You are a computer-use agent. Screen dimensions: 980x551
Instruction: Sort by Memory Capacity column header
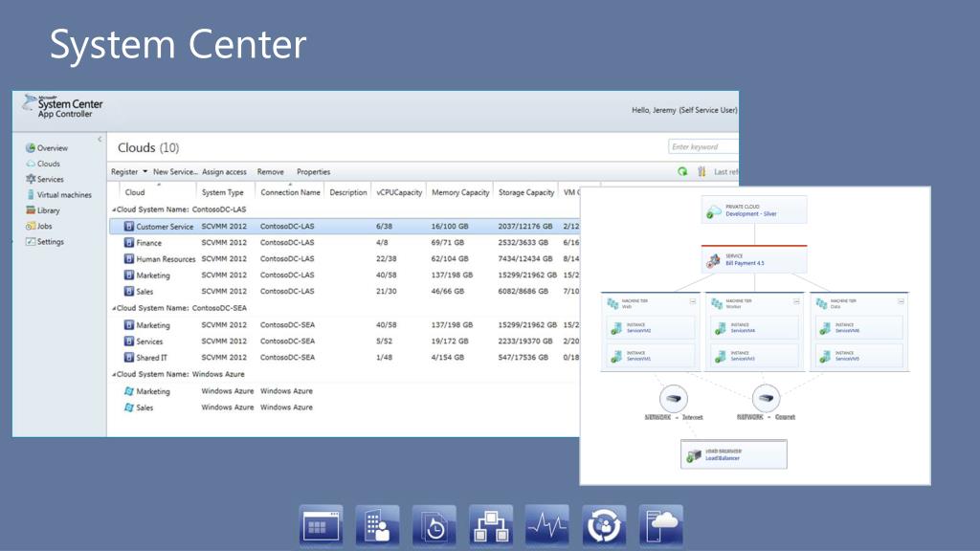click(460, 192)
